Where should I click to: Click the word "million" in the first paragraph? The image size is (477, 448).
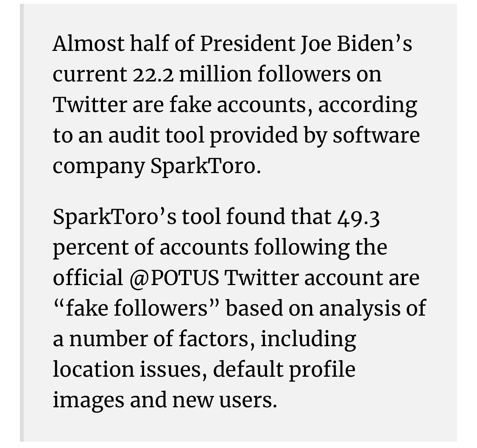pos(216,74)
